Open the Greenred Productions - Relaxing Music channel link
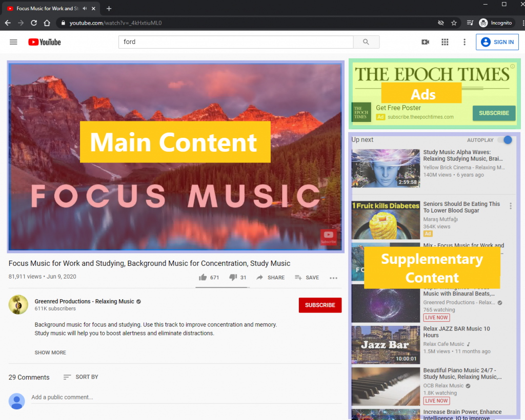Image resolution: width=525 pixels, height=420 pixels. [x=85, y=301]
